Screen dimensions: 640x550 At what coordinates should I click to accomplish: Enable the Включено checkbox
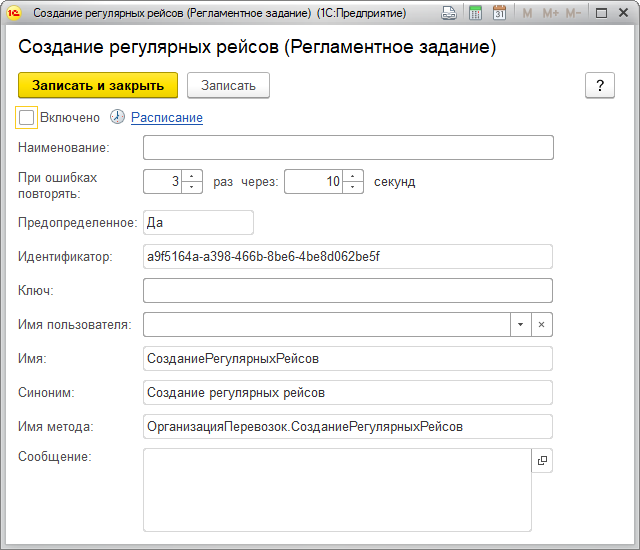coord(27,117)
